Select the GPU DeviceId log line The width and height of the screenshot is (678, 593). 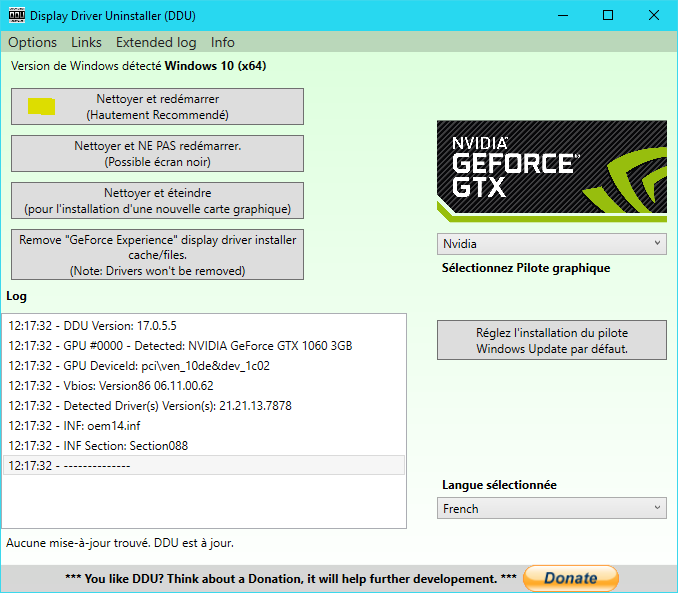point(204,365)
